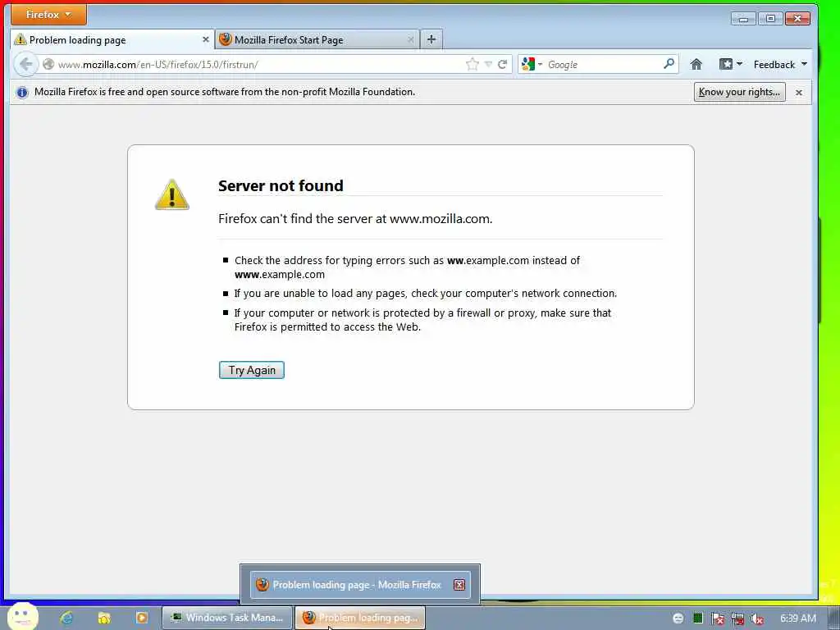Viewport: 840px width, 630px height.
Task: Click the yellow warning triangle icon
Action: point(172,194)
